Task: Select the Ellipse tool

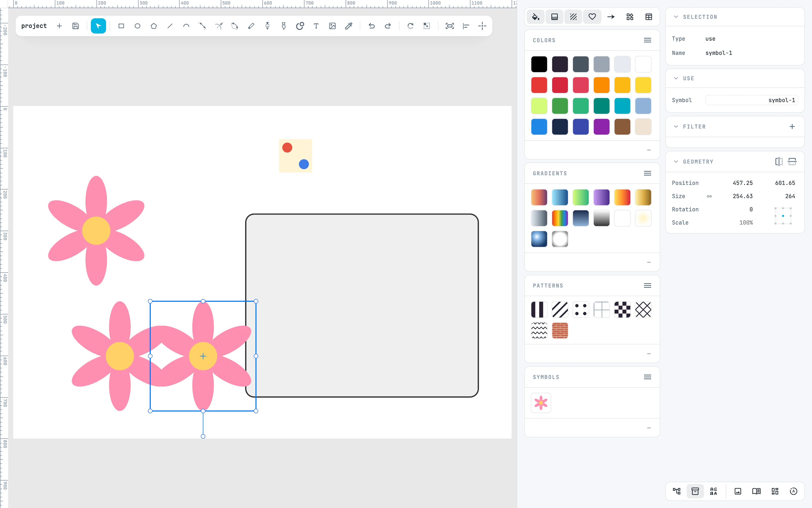Action: click(x=137, y=26)
